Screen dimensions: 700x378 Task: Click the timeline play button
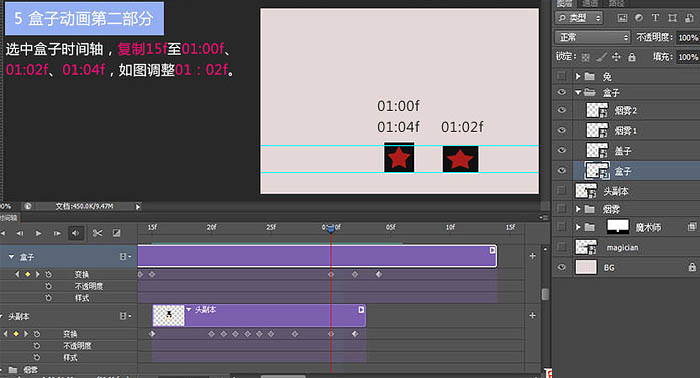[x=38, y=233]
